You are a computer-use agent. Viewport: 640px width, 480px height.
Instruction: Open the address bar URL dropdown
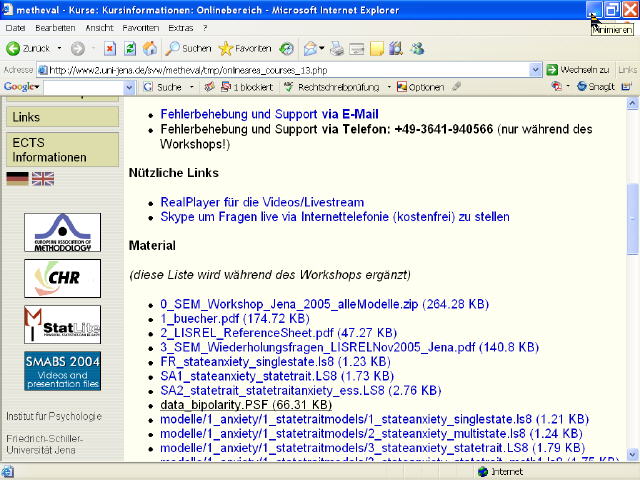535,70
